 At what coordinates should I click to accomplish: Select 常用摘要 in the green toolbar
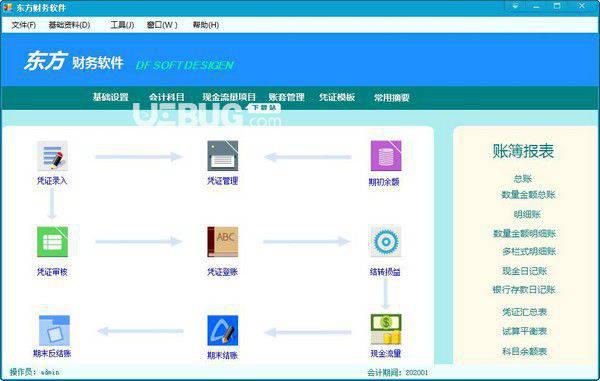(x=392, y=98)
